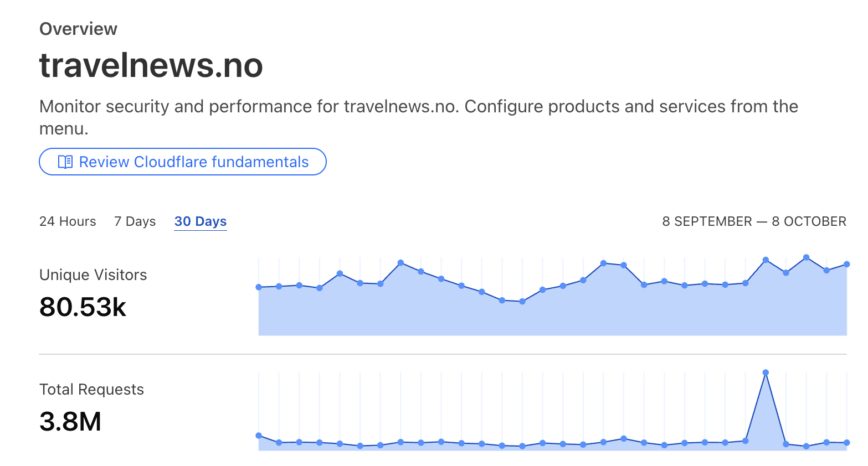The width and height of the screenshot is (868, 466).
Task: Open Review Cloudflare fundamentals
Action: pyautogui.click(x=183, y=162)
